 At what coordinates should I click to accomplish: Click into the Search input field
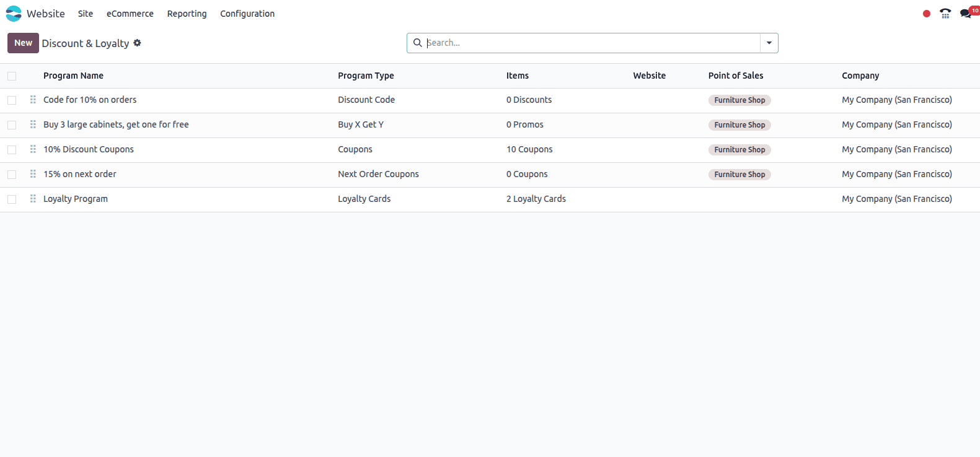coord(589,43)
